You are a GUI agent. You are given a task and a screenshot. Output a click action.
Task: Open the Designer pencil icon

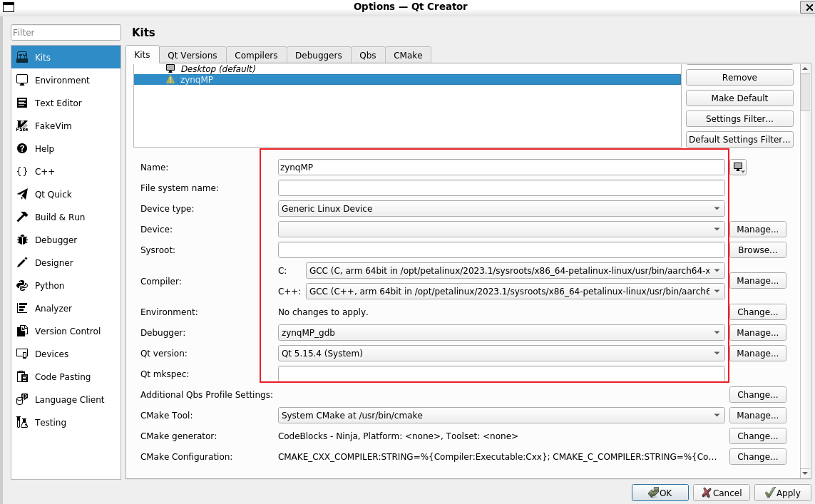[22, 263]
